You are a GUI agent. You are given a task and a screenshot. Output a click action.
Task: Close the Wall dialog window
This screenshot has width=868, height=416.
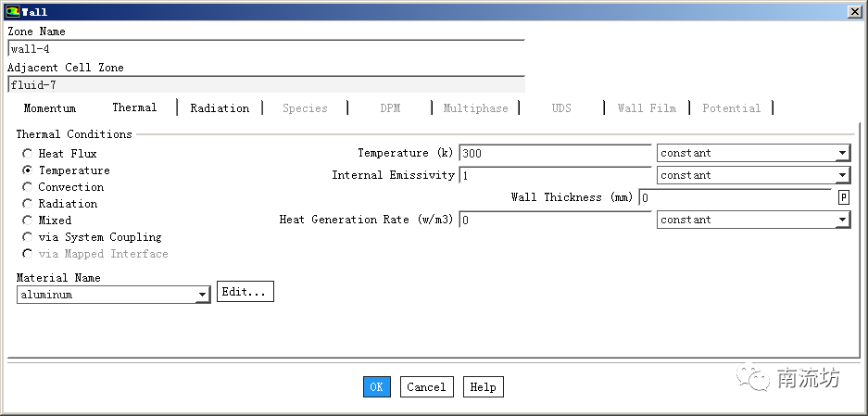point(853,11)
